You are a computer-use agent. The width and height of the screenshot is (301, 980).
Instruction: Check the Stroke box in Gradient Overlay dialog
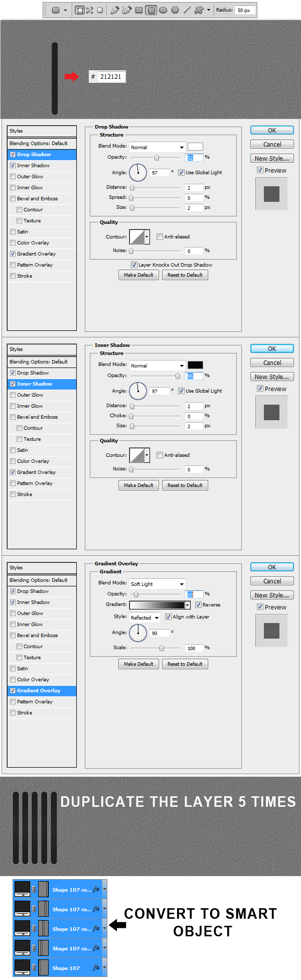tap(13, 713)
